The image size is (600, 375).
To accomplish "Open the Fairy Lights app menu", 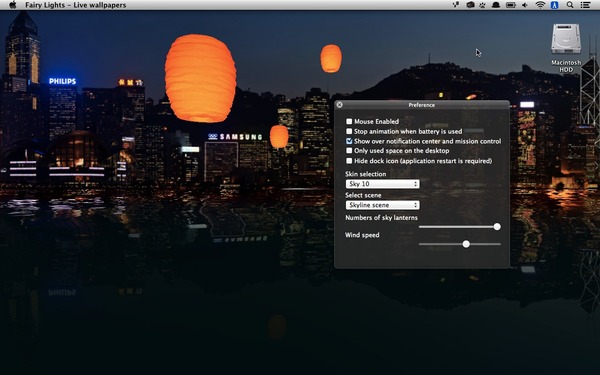I will [x=75, y=5].
